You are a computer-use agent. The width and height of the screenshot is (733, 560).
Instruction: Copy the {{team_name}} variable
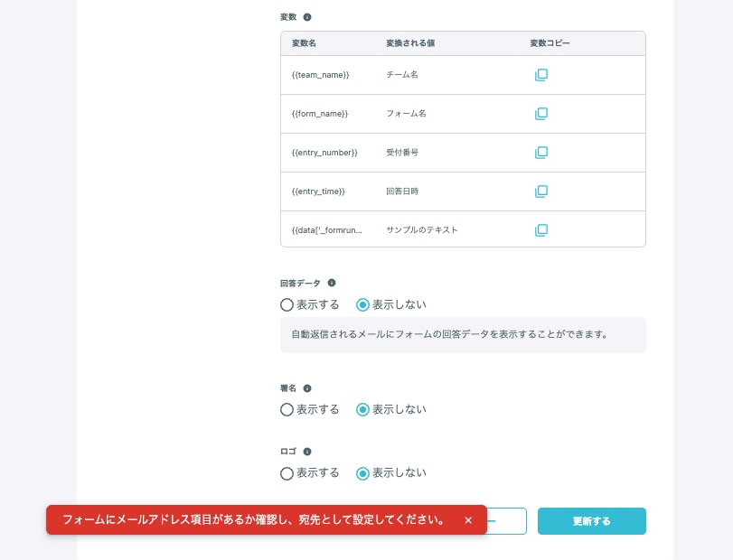coord(540,75)
